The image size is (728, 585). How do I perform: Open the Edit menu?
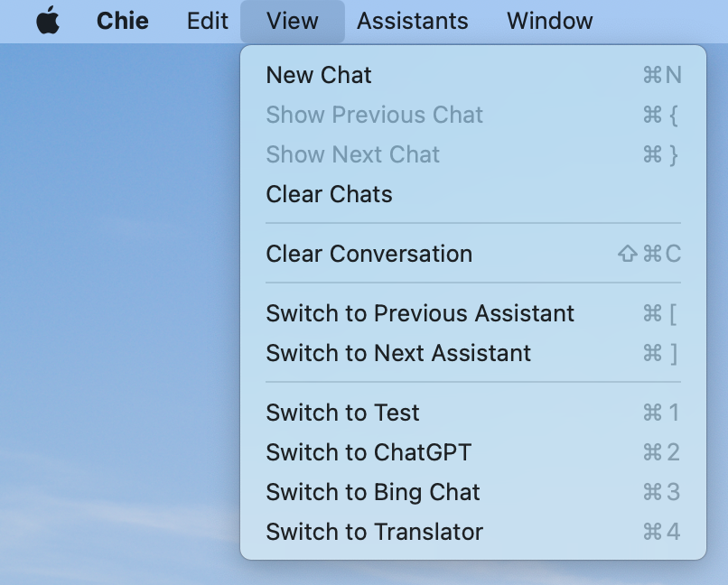(x=207, y=21)
